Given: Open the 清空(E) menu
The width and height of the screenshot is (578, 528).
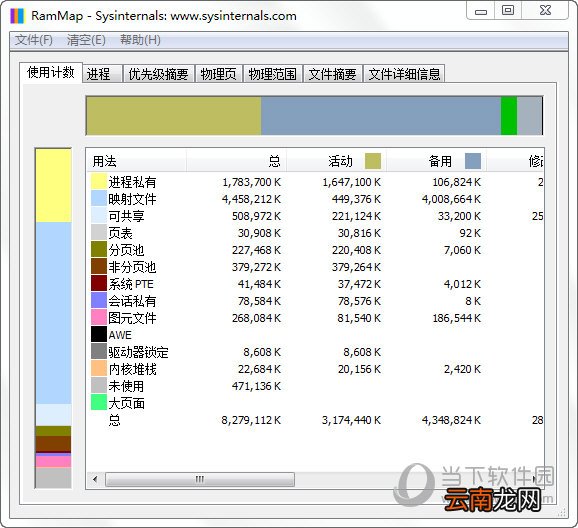Looking at the screenshot, I should click(x=86, y=40).
